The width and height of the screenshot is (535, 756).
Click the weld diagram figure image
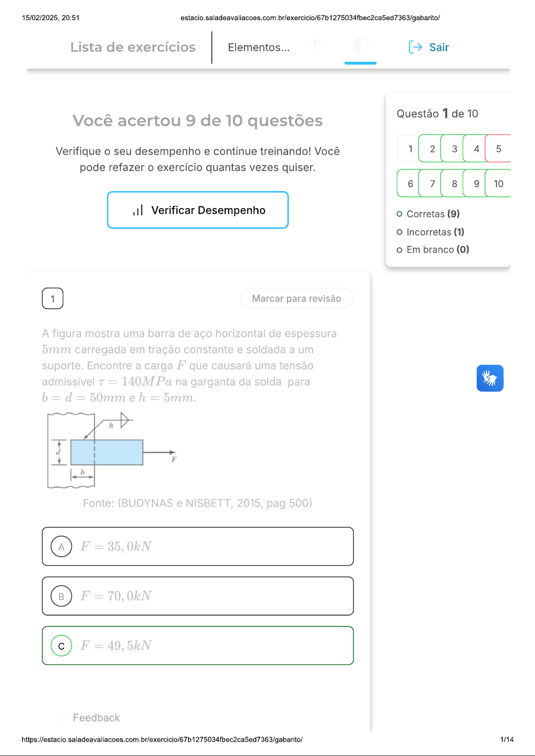click(x=112, y=450)
